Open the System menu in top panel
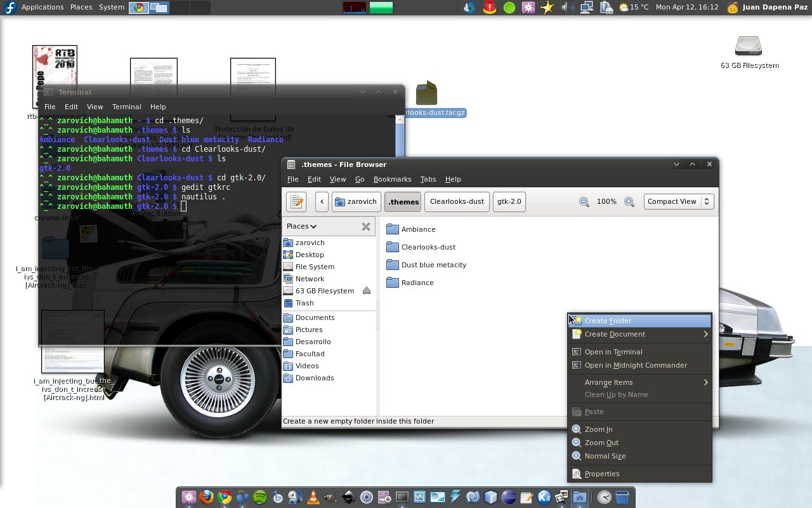 (112, 7)
